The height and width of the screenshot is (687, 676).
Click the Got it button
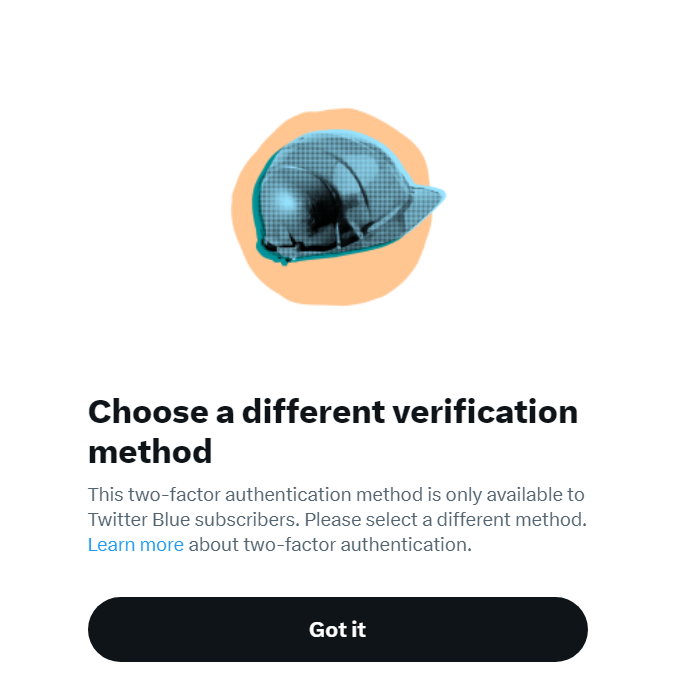[x=337, y=629]
